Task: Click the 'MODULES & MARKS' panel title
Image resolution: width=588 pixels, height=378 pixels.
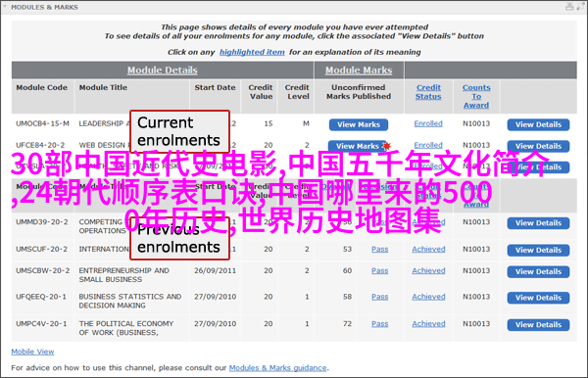Action: point(45,7)
